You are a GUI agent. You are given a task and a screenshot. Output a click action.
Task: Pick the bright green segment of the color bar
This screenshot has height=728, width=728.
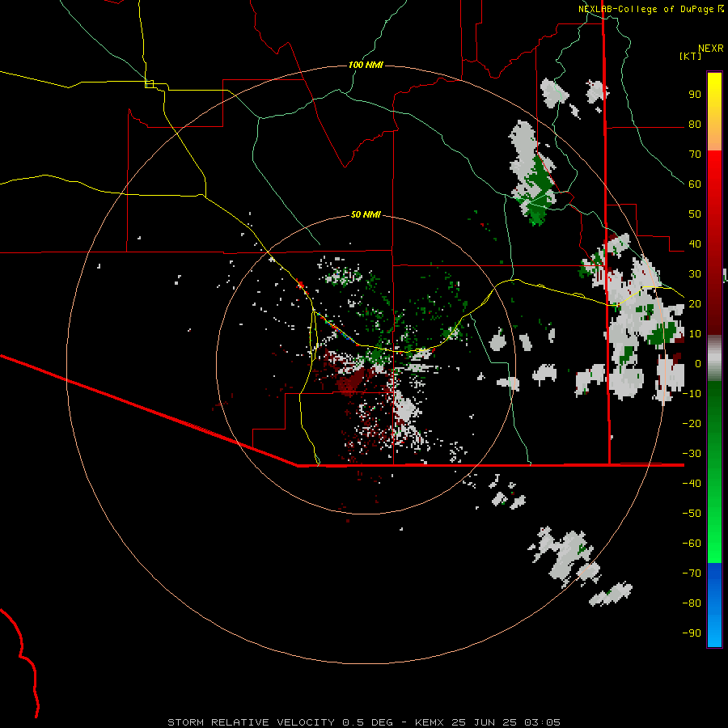[714, 534]
